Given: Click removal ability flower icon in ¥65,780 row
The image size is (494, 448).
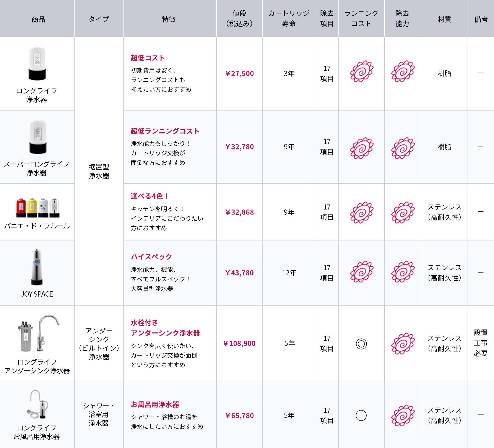Looking at the screenshot, I should [403, 416].
